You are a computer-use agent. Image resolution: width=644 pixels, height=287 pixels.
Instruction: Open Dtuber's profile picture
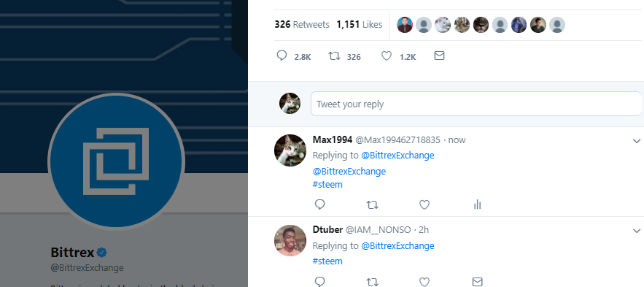(x=290, y=240)
